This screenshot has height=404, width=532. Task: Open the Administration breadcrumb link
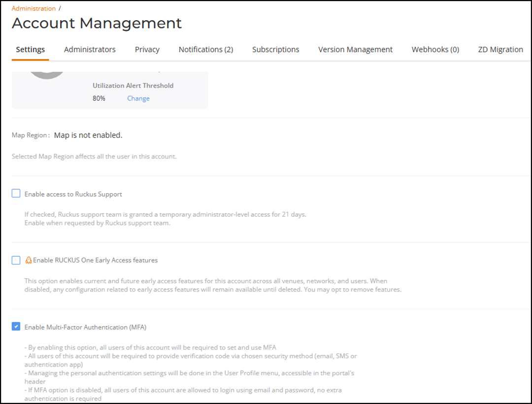33,8
